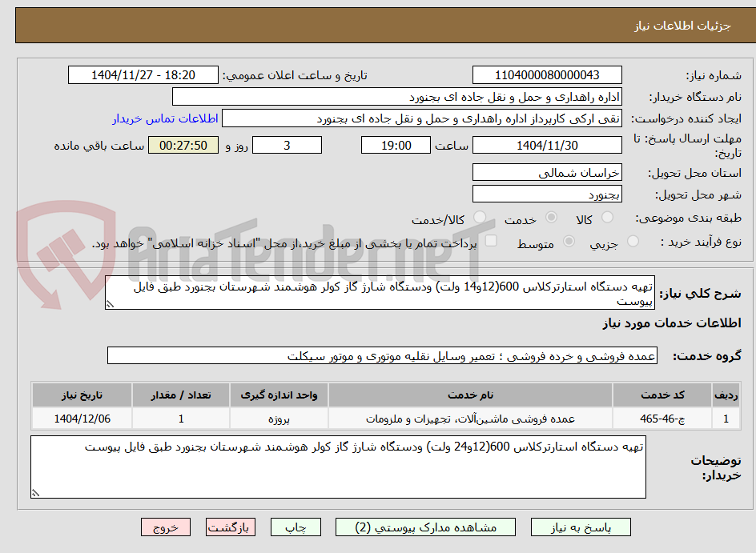Click the گروه خدمت field
The width and height of the screenshot is (756, 553).
tap(382, 355)
